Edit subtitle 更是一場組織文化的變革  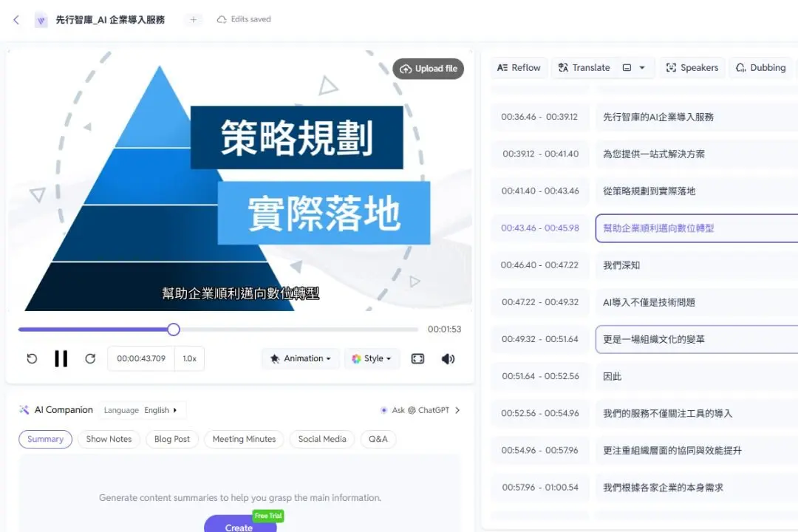coord(697,340)
